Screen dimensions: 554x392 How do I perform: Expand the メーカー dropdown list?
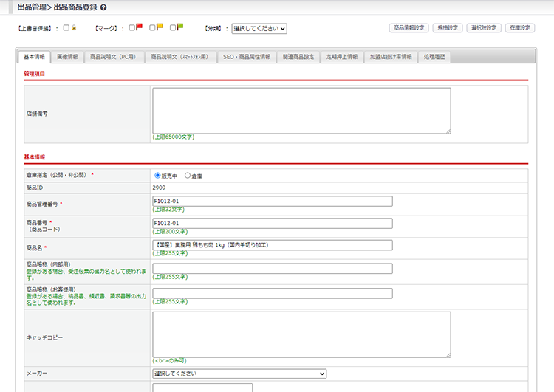[239, 374]
